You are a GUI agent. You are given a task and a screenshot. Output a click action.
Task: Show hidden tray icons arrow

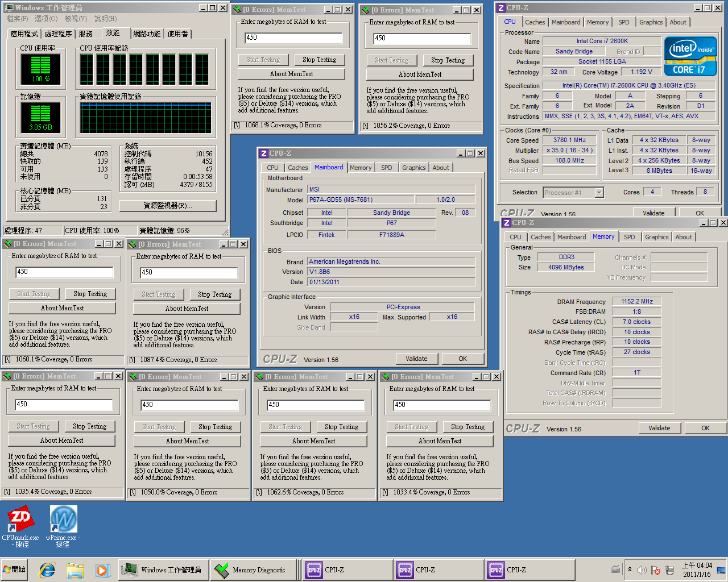630,569
